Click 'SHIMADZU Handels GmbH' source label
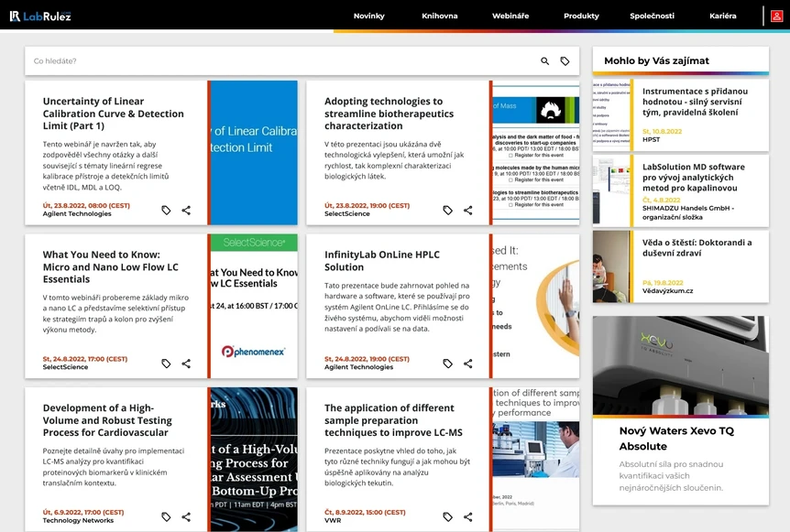Screen dimensions: 790x532 pyautogui.click(x=688, y=212)
